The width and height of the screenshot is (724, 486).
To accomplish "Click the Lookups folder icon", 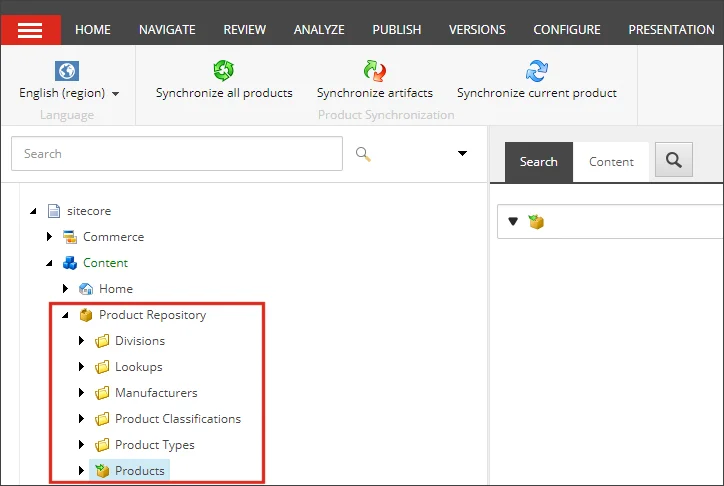I will [102, 367].
